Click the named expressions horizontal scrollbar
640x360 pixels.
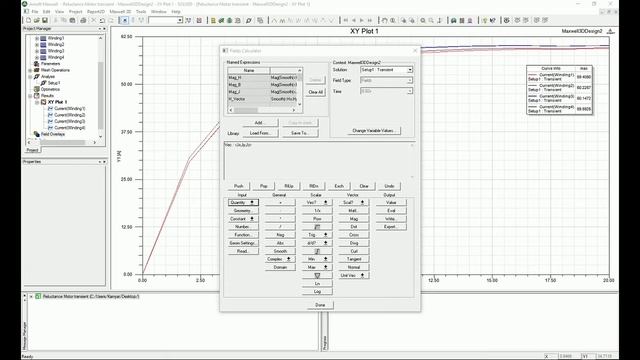pyautogui.click(x=261, y=110)
